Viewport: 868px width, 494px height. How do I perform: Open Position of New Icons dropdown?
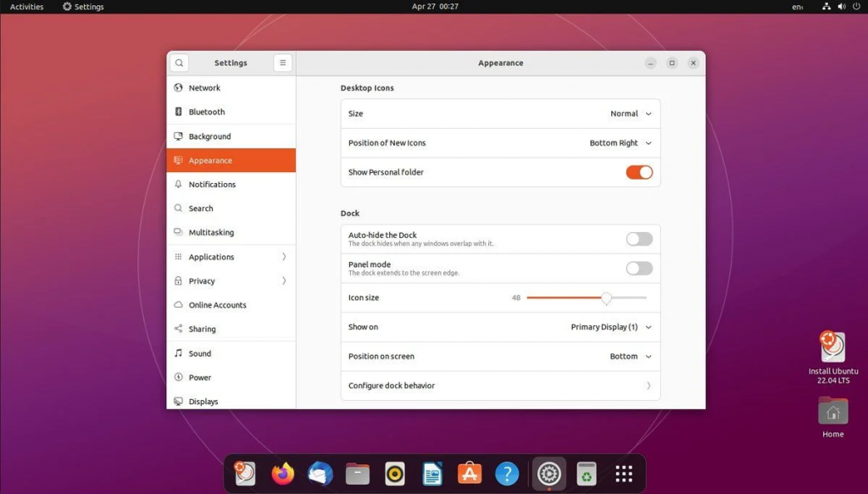pyautogui.click(x=620, y=142)
